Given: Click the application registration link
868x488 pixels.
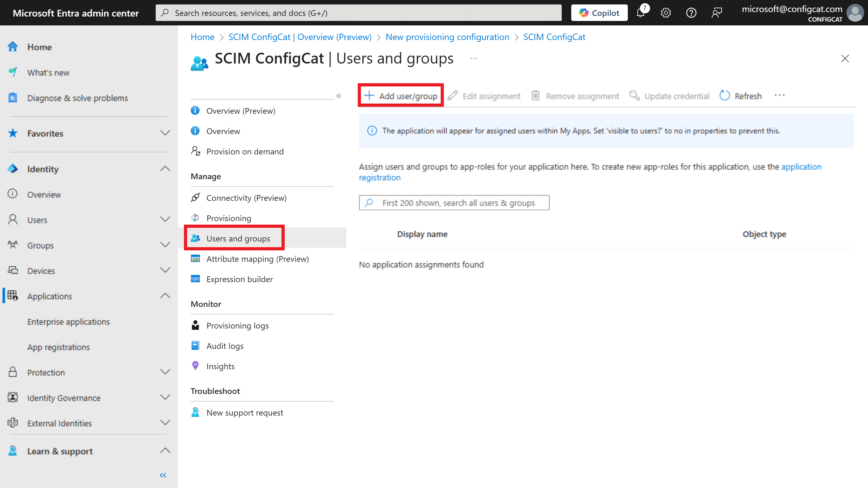Looking at the screenshot, I should click(x=801, y=166).
